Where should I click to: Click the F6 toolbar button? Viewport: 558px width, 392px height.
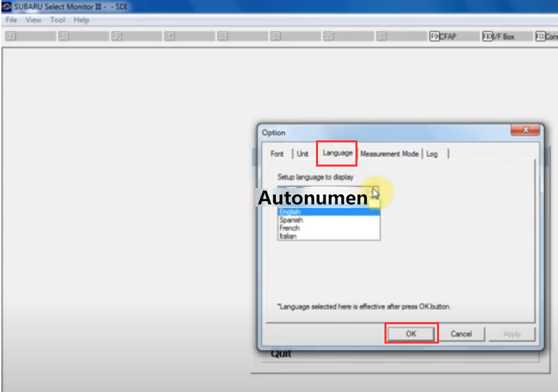(x=296, y=36)
